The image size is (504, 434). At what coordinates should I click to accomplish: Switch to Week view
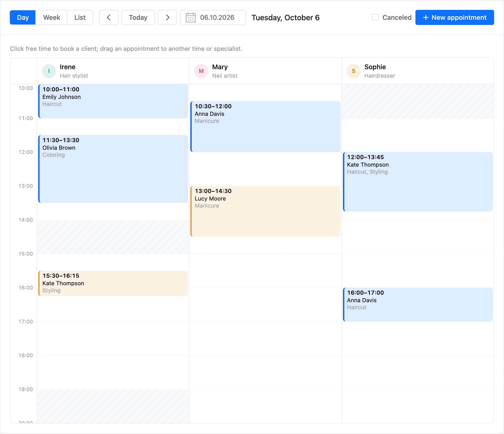click(51, 17)
